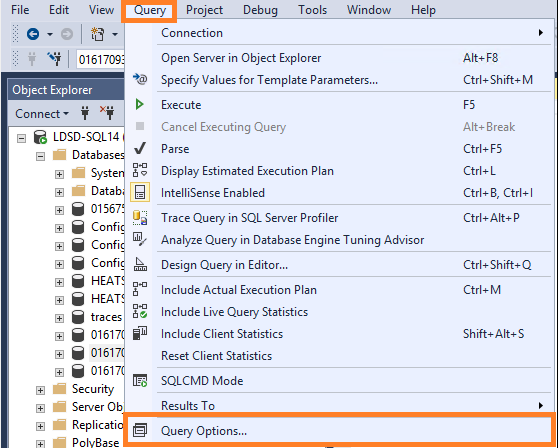This screenshot has width=558, height=448.
Task: Click the traces database cylinder icon
Action: pos(78,317)
